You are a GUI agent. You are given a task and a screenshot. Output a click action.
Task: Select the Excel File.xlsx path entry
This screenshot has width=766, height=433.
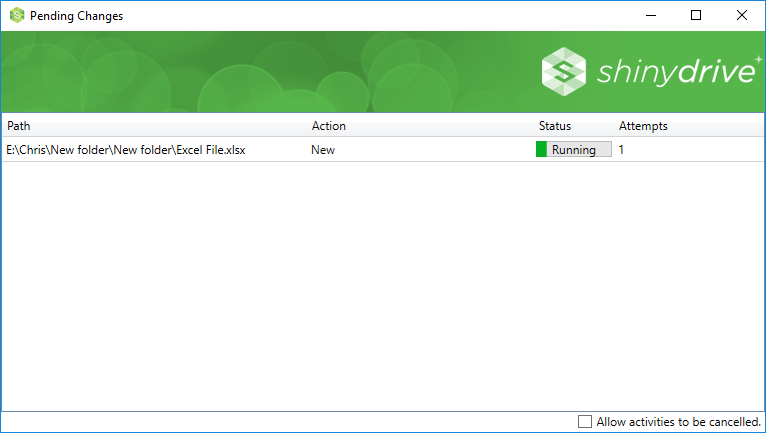[x=126, y=150]
